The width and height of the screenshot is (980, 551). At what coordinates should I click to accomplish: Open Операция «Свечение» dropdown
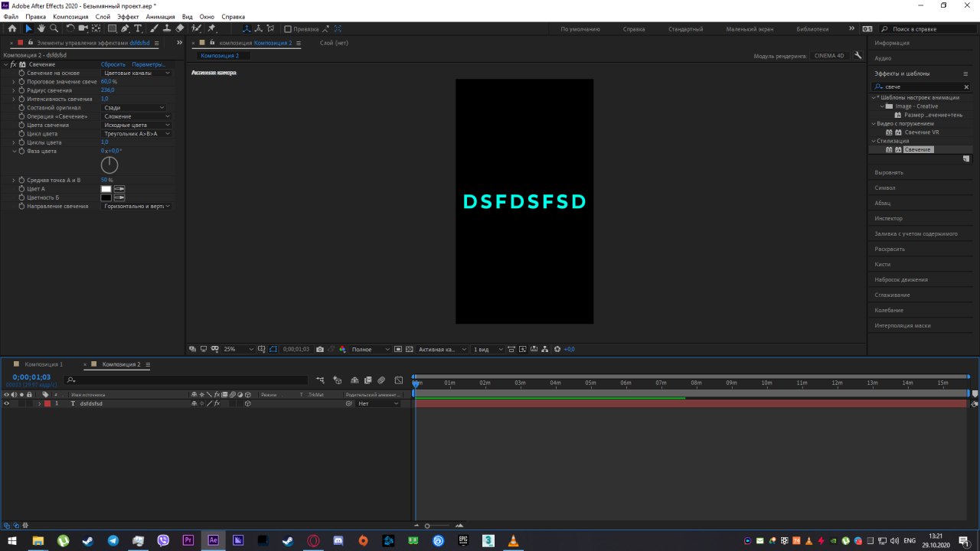[136, 116]
